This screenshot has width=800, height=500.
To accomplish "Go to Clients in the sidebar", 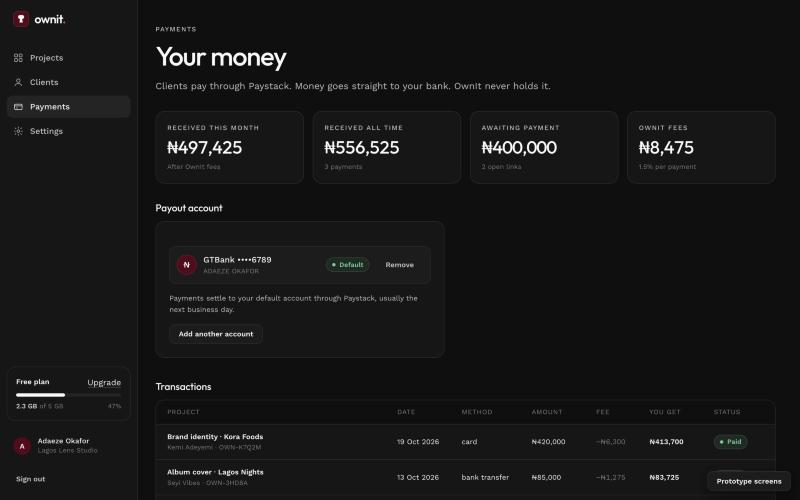I will pos(68,82).
